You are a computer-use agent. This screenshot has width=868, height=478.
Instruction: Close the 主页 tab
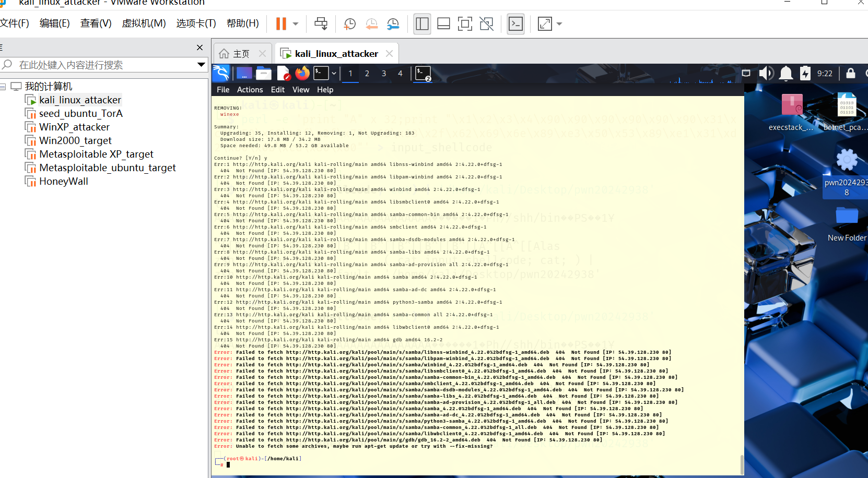click(x=263, y=53)
